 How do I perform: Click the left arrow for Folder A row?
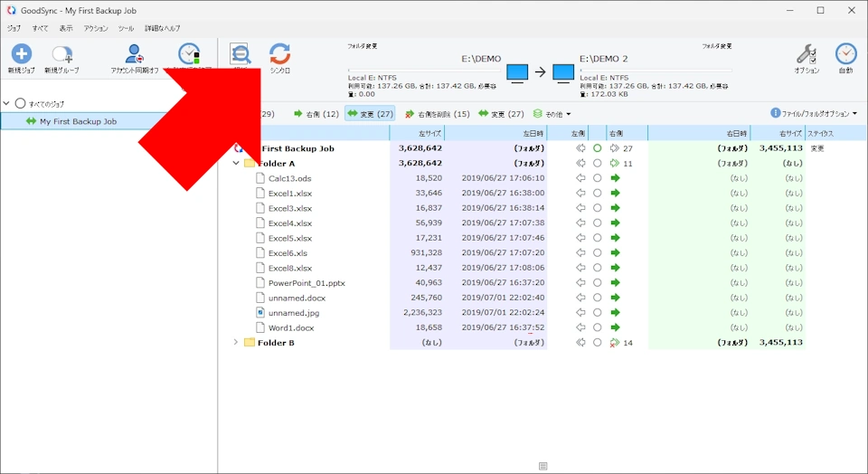pos(580,164)
